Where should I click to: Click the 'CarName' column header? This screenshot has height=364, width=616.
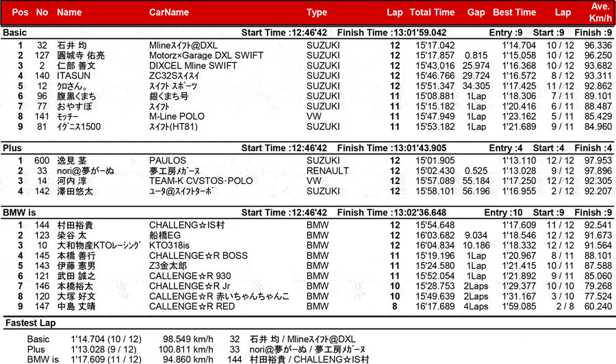pyautogui.click(x=169, y=12)
